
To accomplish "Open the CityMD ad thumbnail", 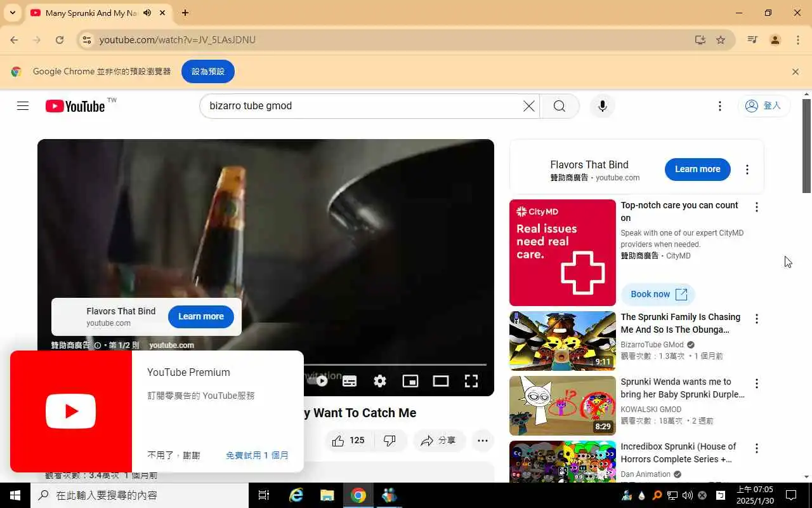I will (x=563, y=253).
